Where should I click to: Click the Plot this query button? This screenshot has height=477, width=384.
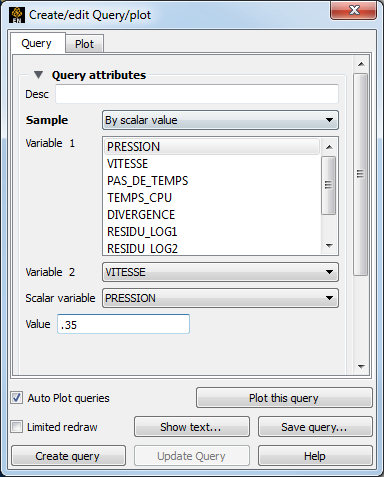point(284,398)
